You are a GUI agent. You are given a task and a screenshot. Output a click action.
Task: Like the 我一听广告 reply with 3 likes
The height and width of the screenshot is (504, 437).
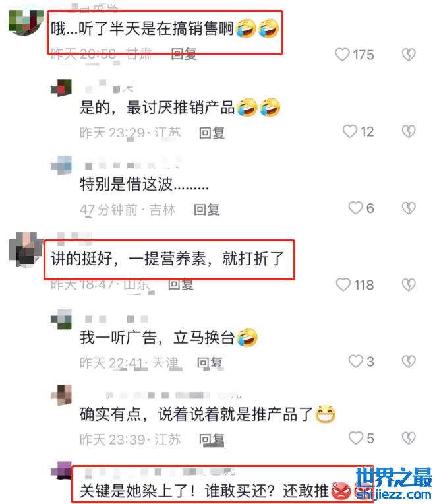click(x=355, y=362)
